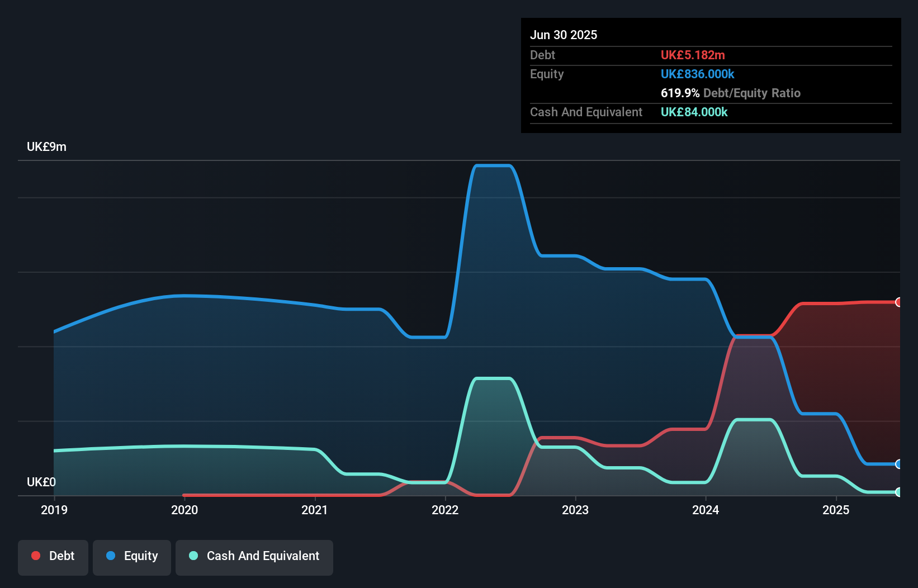
Task: Click the UK£5.182m Debt value in tooltip
Action: pyautogui.click(x=693, y=55)
